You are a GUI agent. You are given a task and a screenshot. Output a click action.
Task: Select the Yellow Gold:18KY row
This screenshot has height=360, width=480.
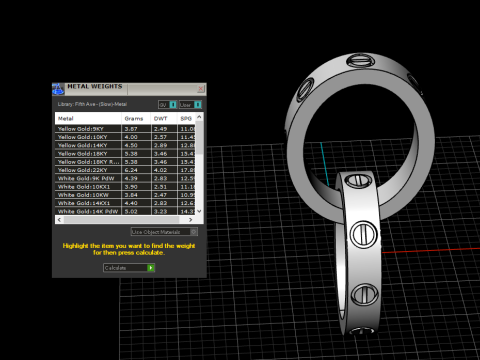125,154
